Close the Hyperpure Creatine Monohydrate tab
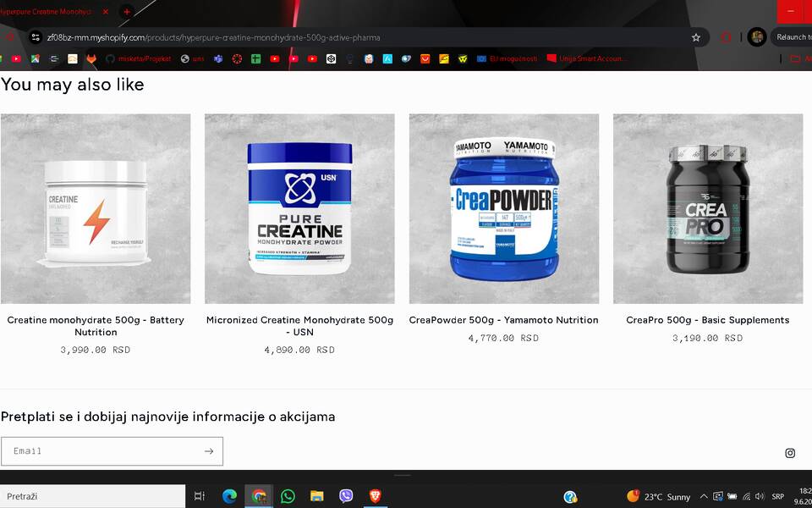This screenshot has width=812, height=508. click(106, 11)
